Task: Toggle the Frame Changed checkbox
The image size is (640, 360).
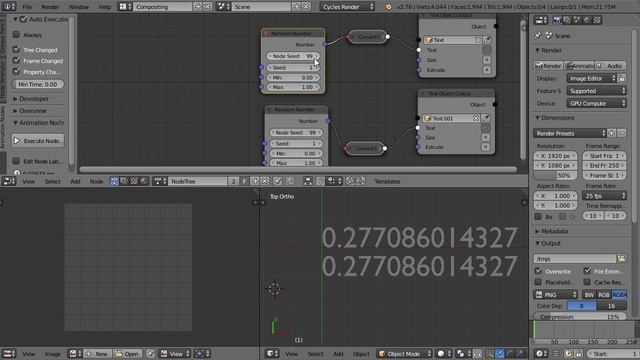Action: (16, 60)
